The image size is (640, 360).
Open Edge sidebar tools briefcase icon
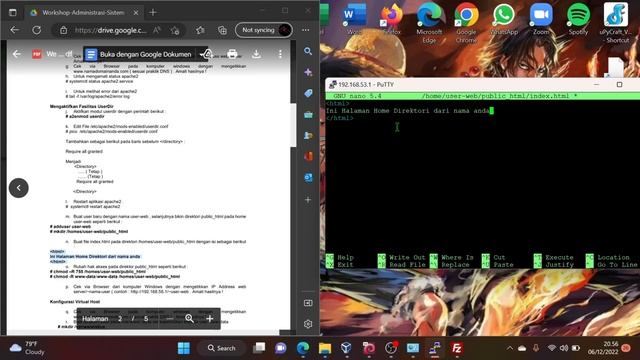tap(308, 115)
